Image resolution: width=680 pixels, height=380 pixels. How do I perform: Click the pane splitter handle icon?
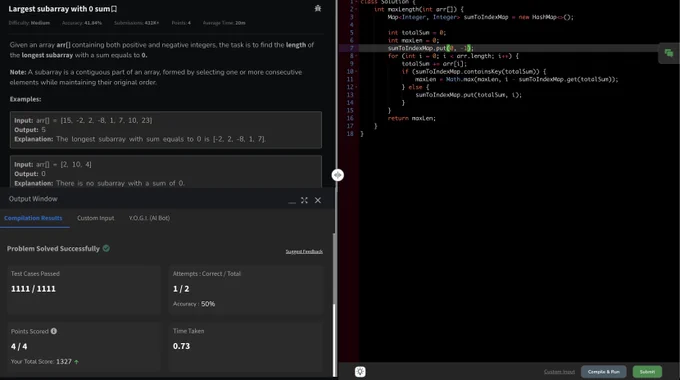click(x=337, y=175)
